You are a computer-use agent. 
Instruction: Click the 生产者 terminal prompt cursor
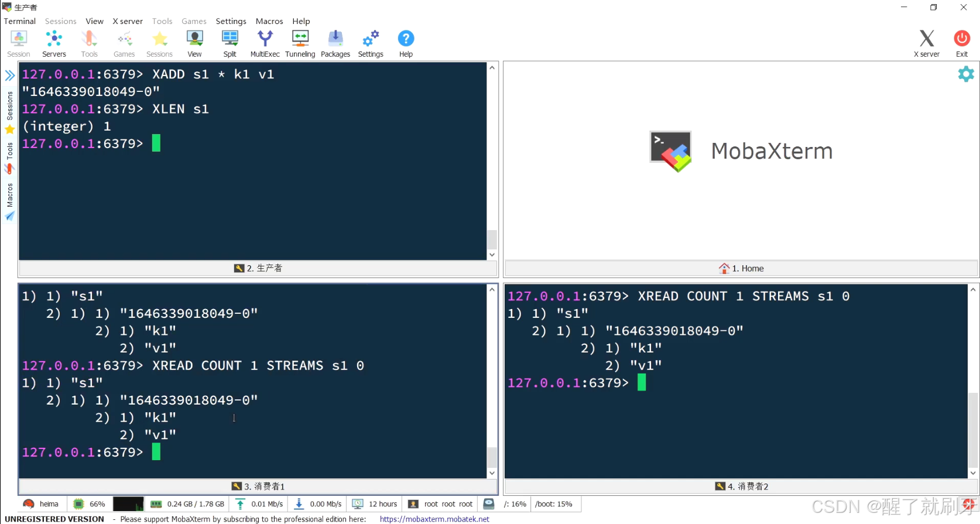coord(156,143)
